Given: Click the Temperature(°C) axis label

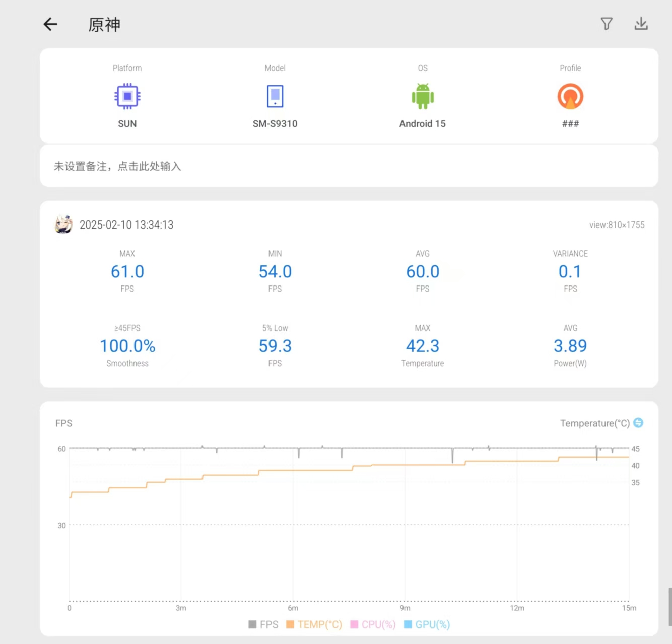Looking at the screenshot, I should coord(595,423).
